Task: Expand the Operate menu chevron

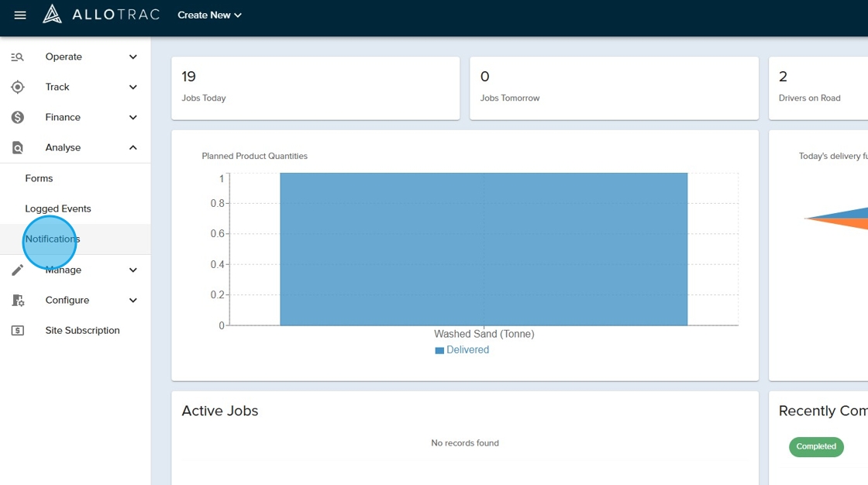Action: click(133, 57)
